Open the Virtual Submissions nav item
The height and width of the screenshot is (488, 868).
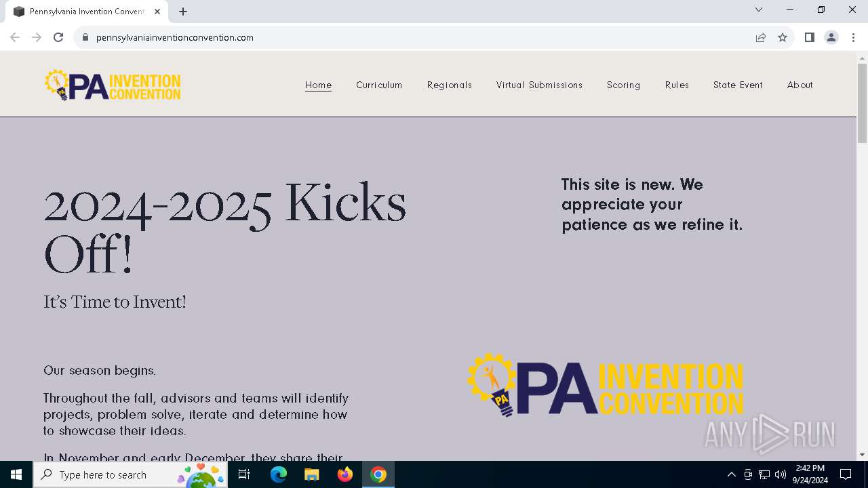pyautogui.click(x=539, y=85)
